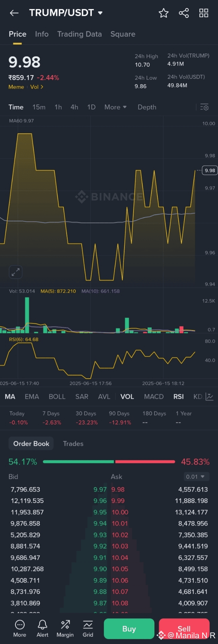This screenshot has height=644, width=218.
Task: Select the 15m interval
Action: point(39,107)
